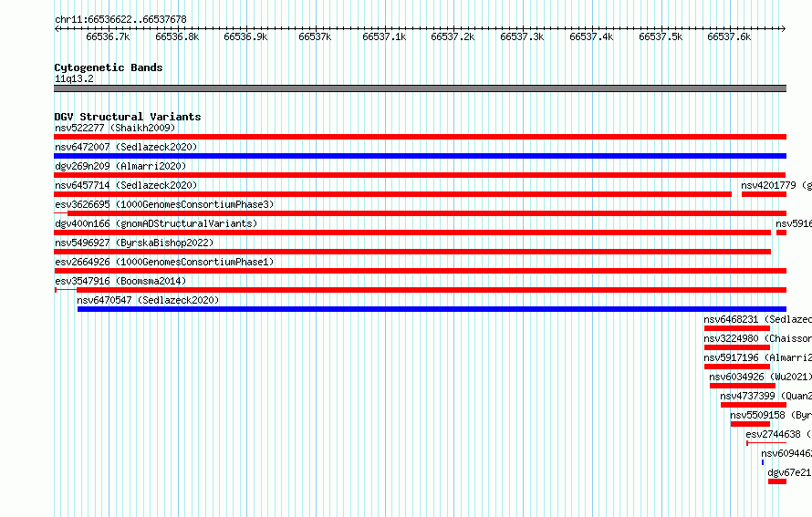The height and width of the screenshot is (517, 812).
Task: Click the DGV Structural Variants track title
Action: tap(128, 117)
